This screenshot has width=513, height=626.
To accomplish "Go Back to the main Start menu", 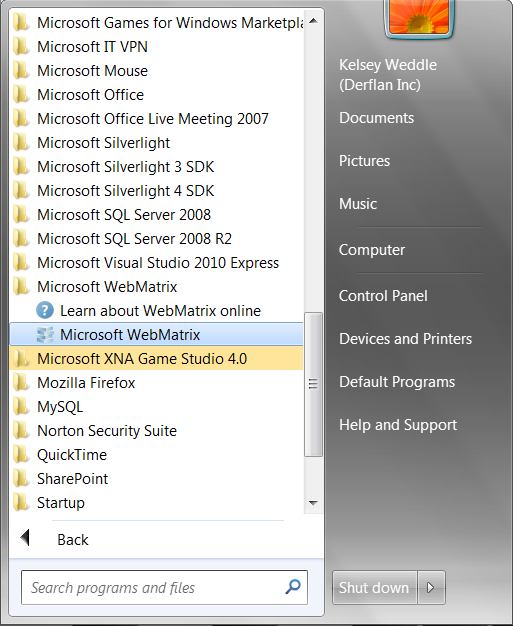I will [x=73, y=539].
